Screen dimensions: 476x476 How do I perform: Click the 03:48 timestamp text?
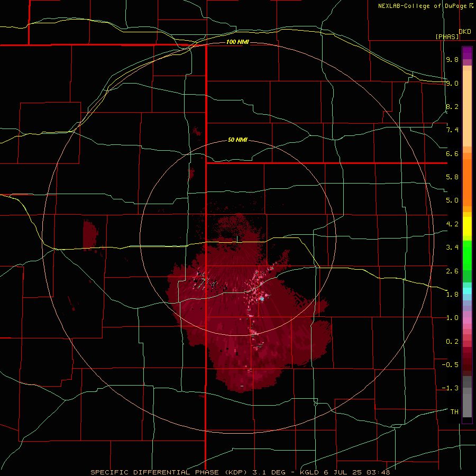[x=378, y=472]
